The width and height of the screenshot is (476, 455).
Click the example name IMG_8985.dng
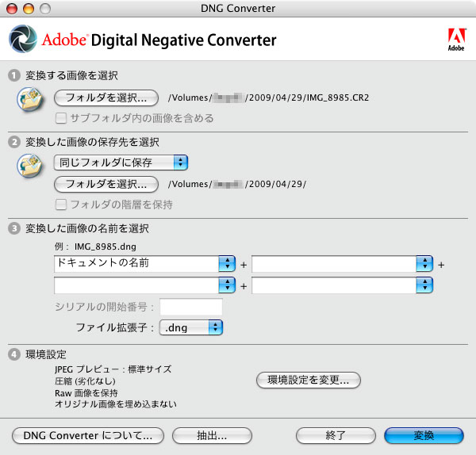click(106, 247)
